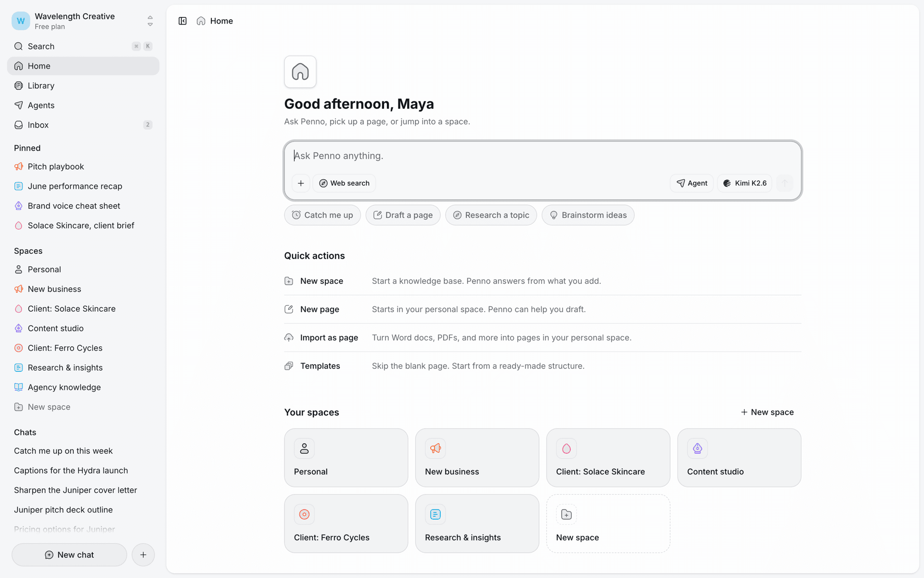This screenshot has height=578, width=924.
Task: Start a New chat
Action: (69, 555)
